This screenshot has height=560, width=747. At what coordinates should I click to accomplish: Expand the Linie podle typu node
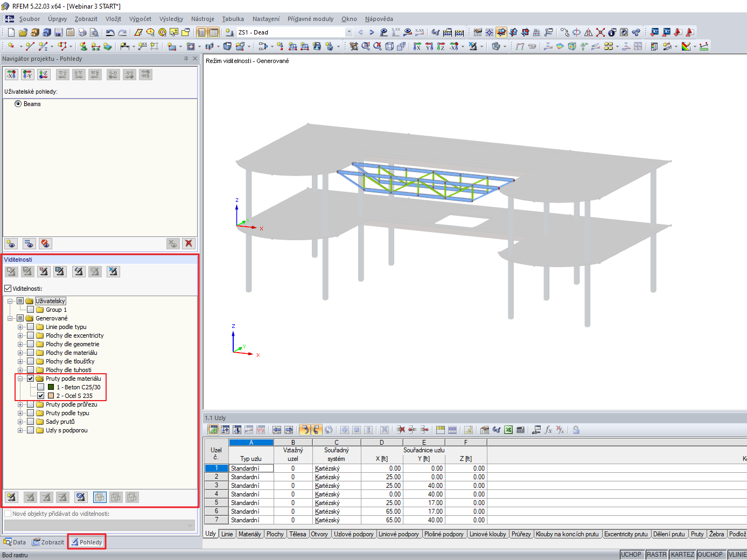pyautogui.click(x=20, y=327)
